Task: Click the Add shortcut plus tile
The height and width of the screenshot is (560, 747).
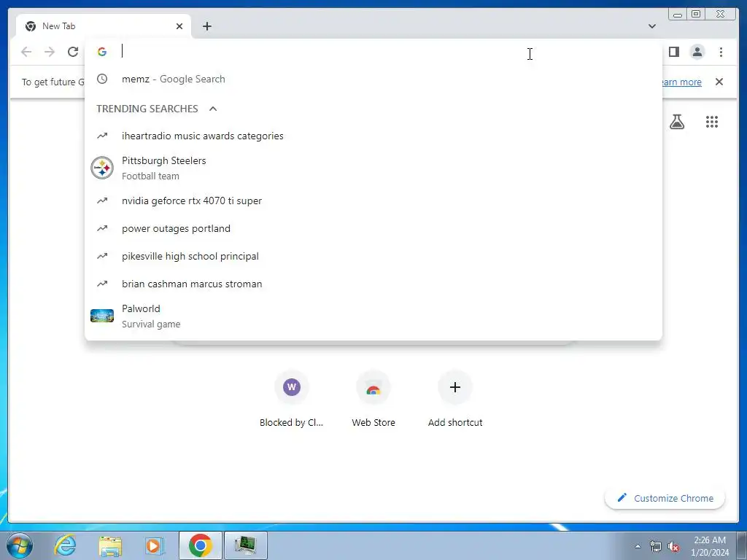Action: (455, 400)
